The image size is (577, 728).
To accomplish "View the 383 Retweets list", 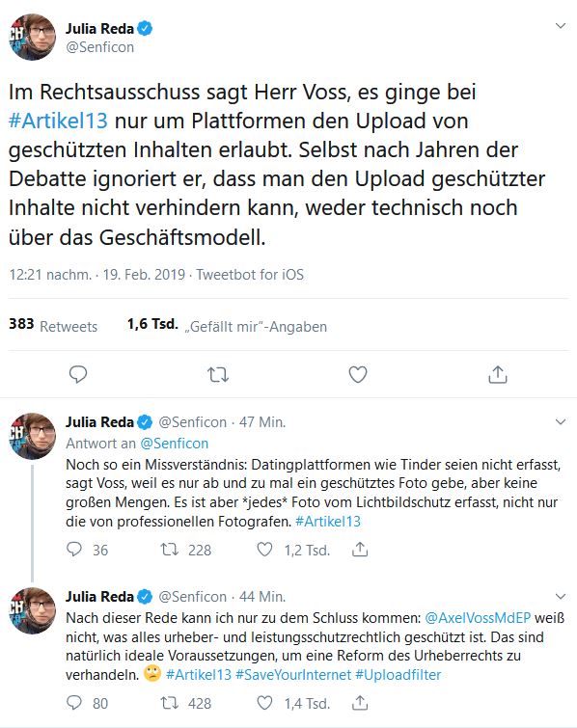I will [x=53, y=325].
